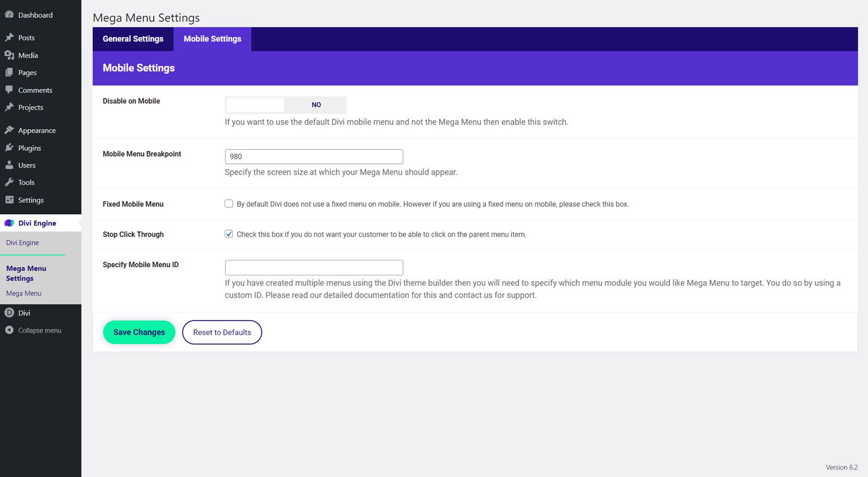Viewport: 868px width, 477px height.
Task: Open Users via the person icon
Action: pyautogui.click(x=9, y=165)
